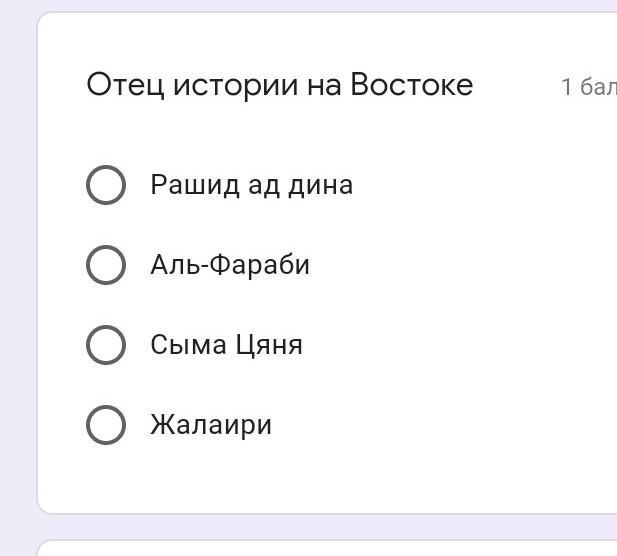Pick the Жалаири radio button

pos(106,425)
